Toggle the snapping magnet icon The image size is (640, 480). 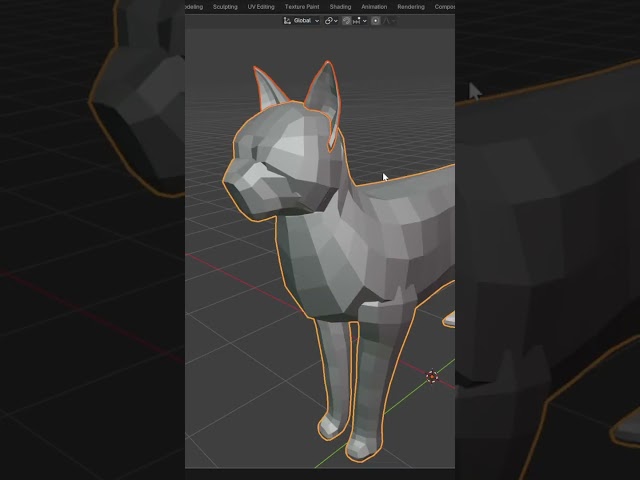347,20
